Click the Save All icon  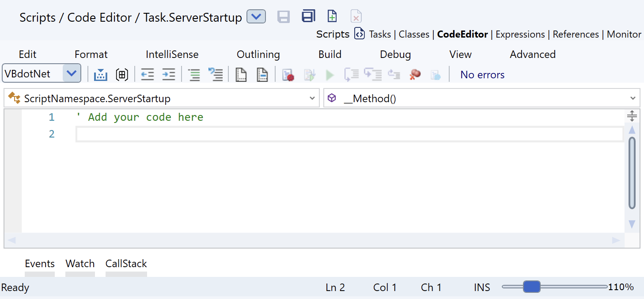pos(308,17)
